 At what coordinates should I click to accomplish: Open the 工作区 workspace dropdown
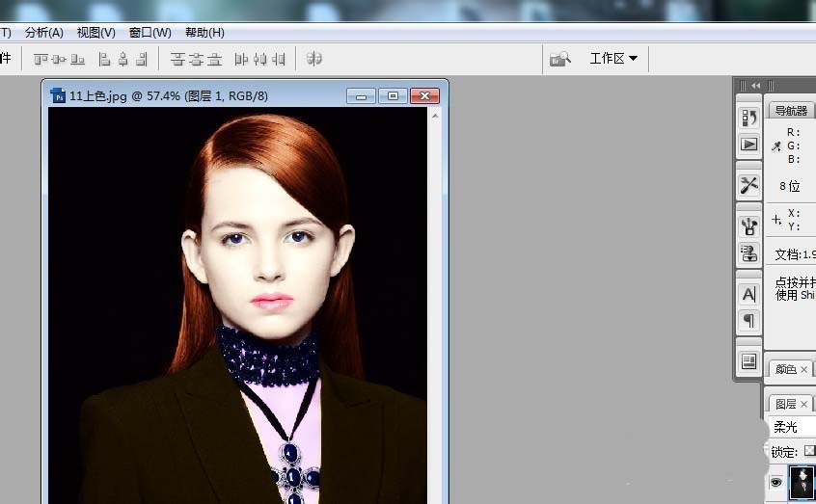pos(613,58)
